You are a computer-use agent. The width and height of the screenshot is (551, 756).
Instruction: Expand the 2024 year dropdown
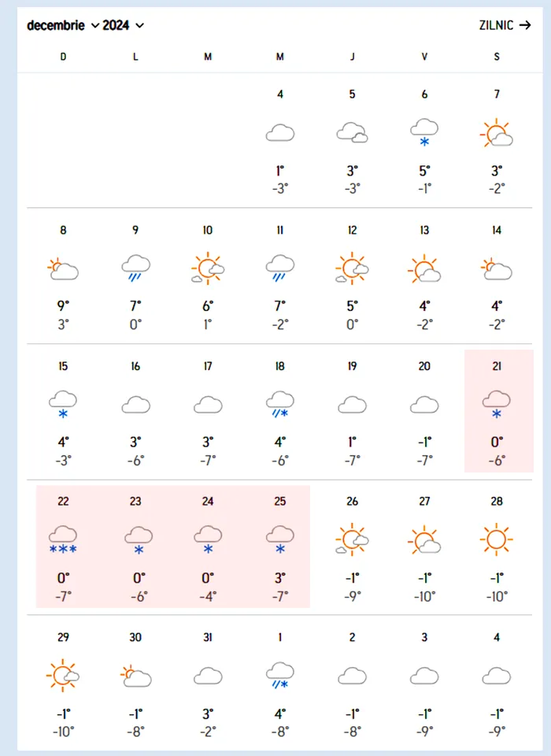pyautogui.click(x=124, y=25)
